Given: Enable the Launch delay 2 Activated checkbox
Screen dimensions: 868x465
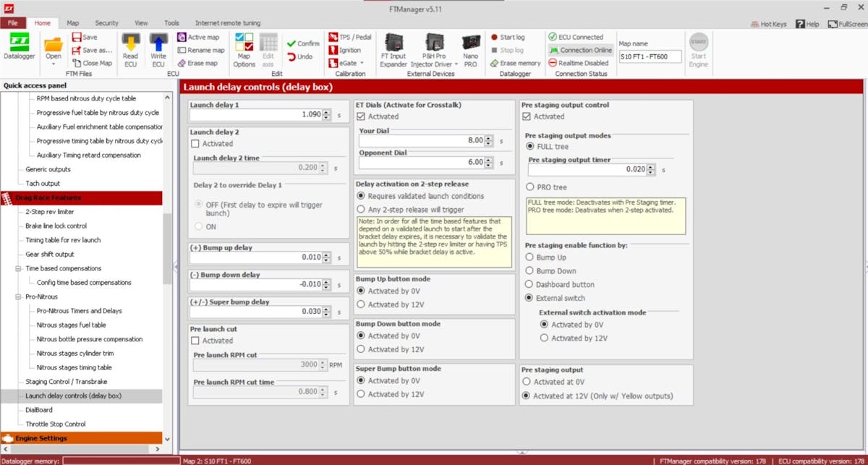Looking at the screenshot, I should 195,144.
